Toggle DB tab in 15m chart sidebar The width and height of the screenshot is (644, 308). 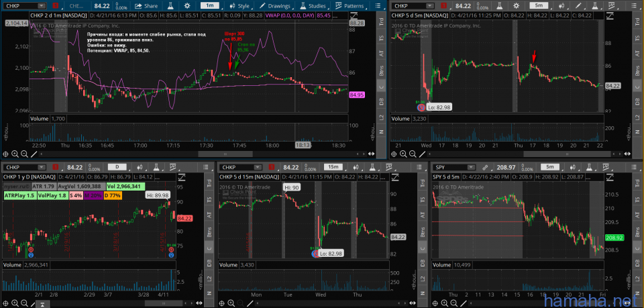pyautogui.click(x=423, y=262)
